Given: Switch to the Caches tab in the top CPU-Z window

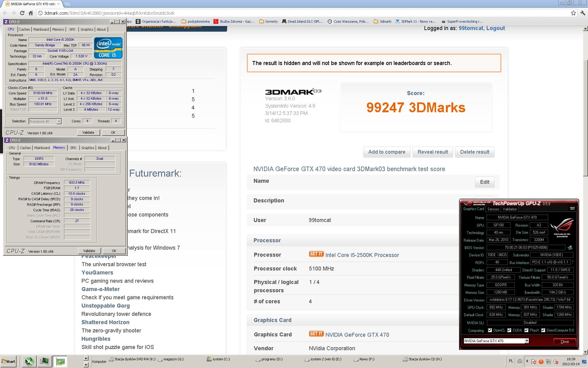Looking at the screenshot, I should point(24,29).
